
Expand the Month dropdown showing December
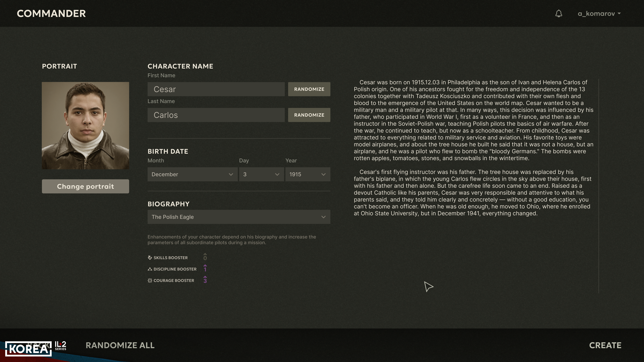[193, 174]
